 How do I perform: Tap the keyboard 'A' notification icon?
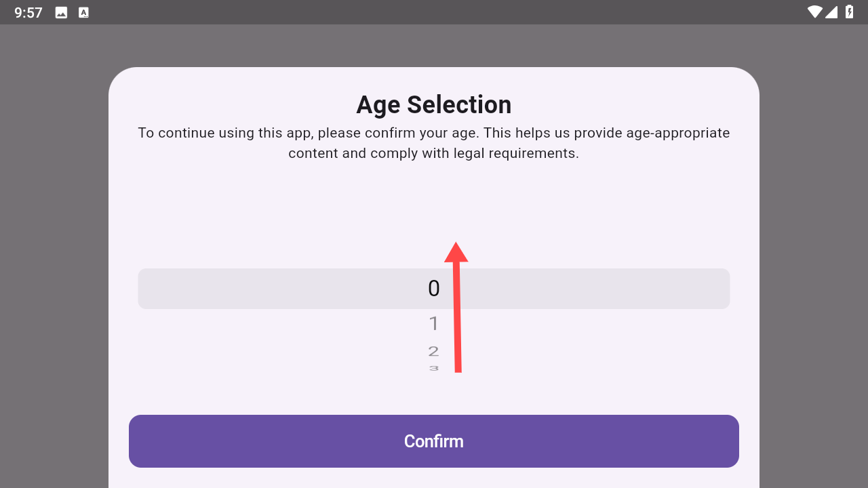[x=83, y=12]
